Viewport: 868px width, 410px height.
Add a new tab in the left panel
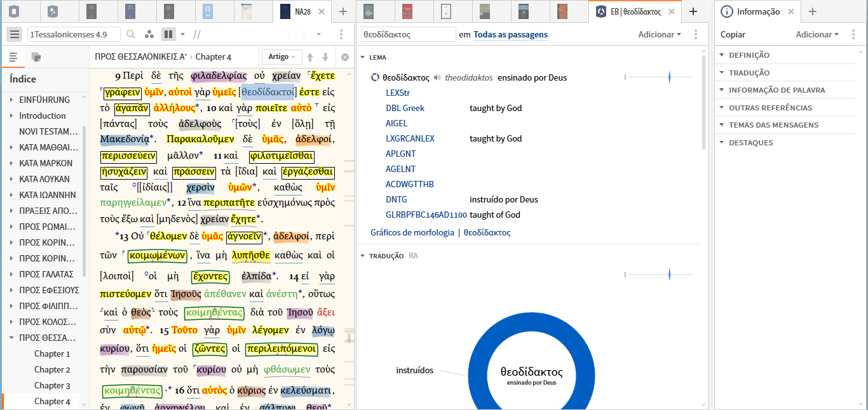(343, 11)
